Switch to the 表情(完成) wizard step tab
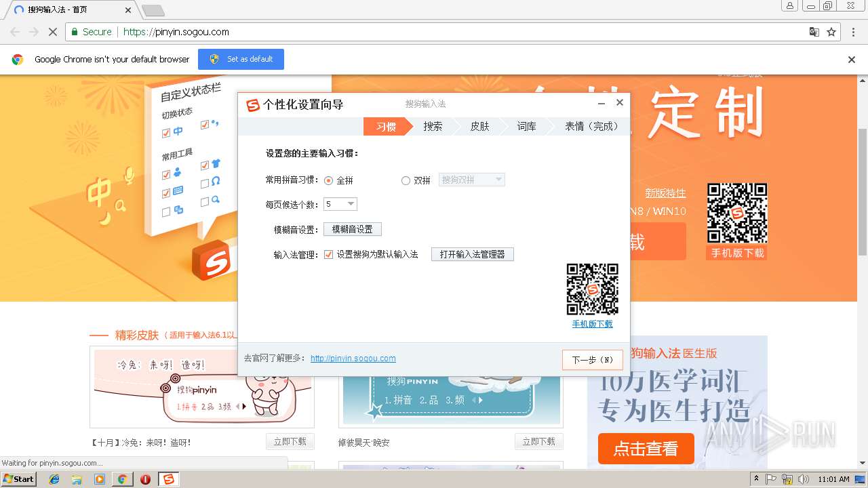 [592, 126]
